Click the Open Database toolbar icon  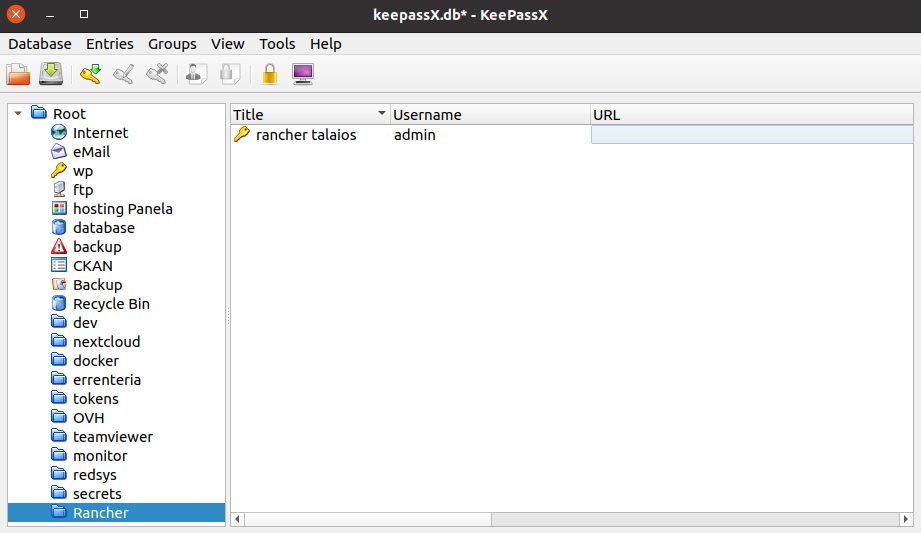[19, 74]
